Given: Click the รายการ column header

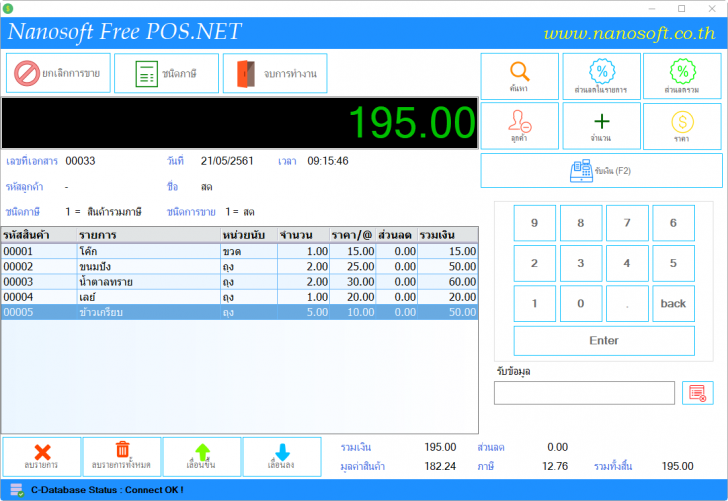Looking at the screenshot, I should [149, 235].
